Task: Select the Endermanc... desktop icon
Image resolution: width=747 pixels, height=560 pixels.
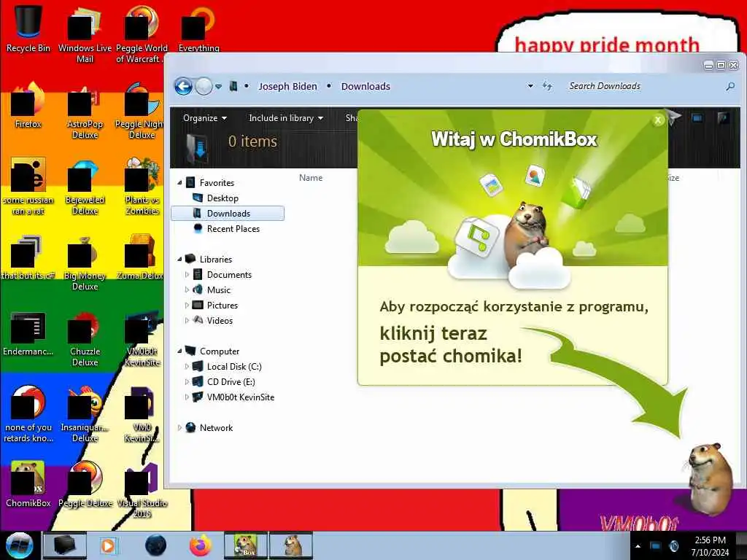Action: tap(28, 333)
